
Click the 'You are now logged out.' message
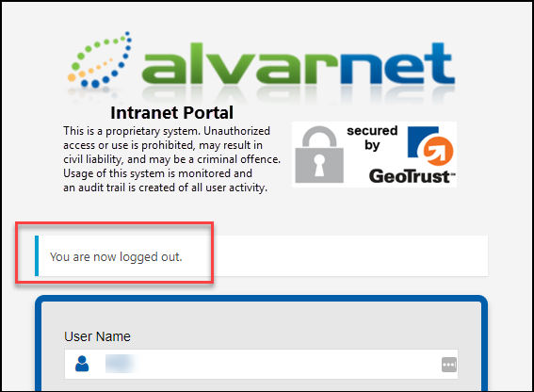point(116,256)
